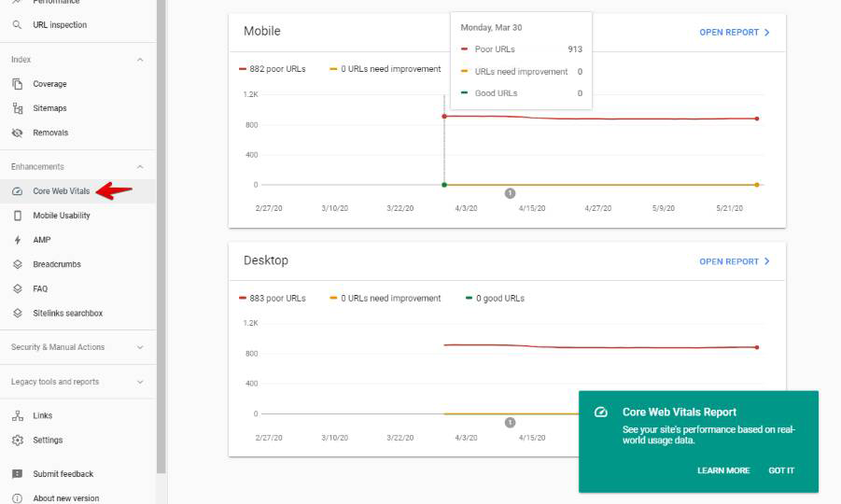This screenshot has height=504, width=841.
Task: Click the Removals crossed-eye icon
Action: (x=17, y=133)
